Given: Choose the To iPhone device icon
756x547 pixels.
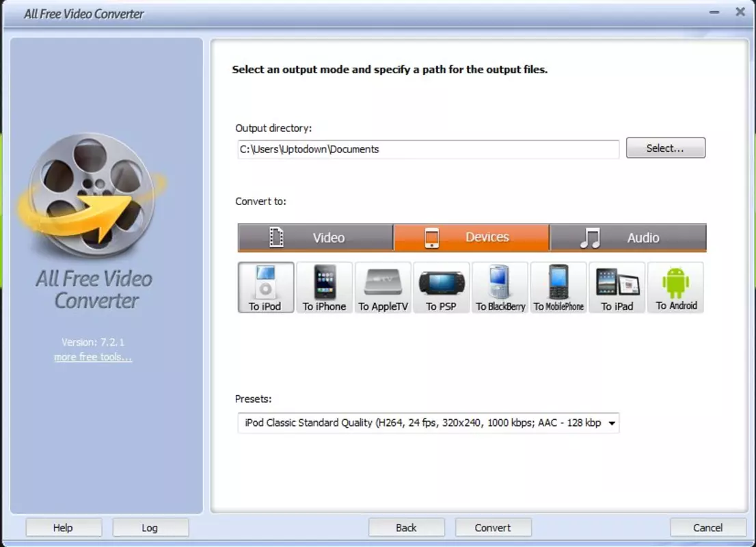Looking at the screenshot, I should click(x=325, y=287).
